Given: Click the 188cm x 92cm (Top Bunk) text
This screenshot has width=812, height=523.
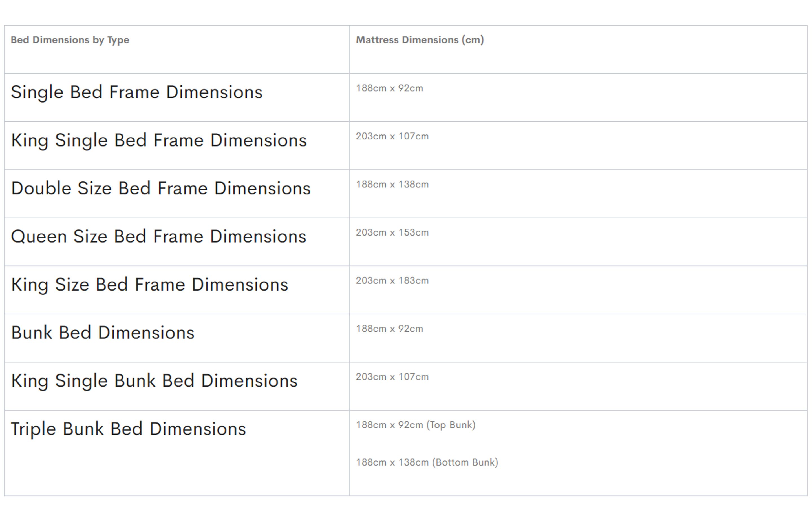Looking at the screenshot, I should (416, 425).
